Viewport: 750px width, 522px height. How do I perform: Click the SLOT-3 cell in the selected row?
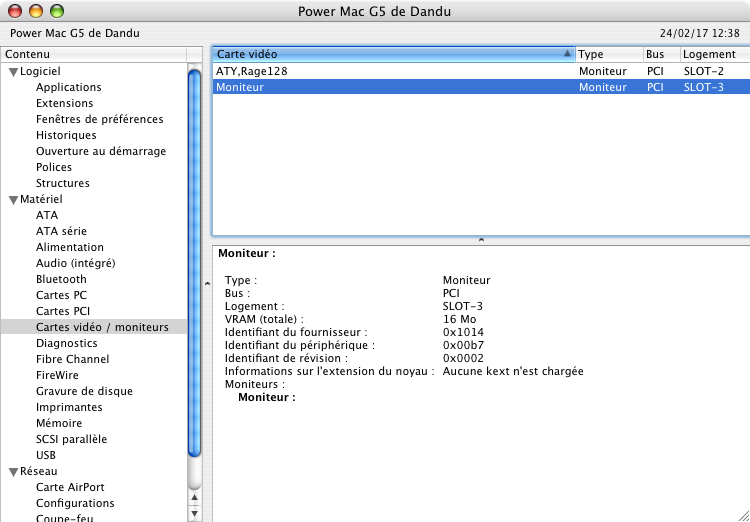(x=704, y=87)
